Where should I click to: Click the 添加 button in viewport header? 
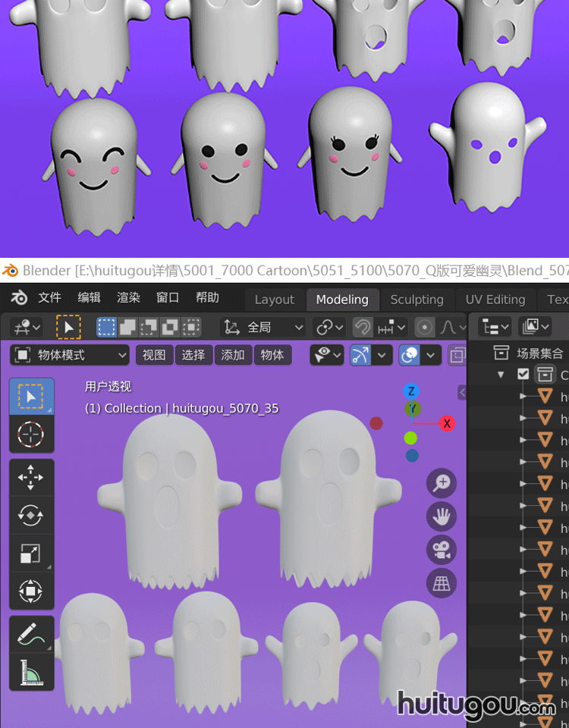[233, 355]
